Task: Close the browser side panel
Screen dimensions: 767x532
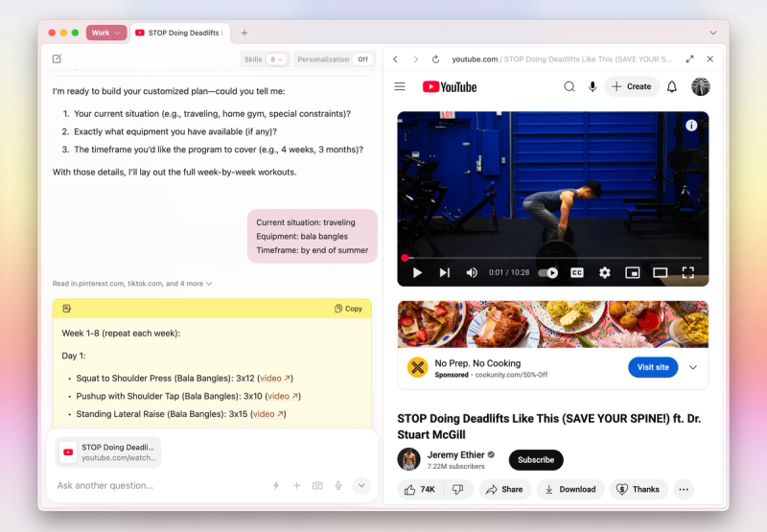Action: (709, 59)
